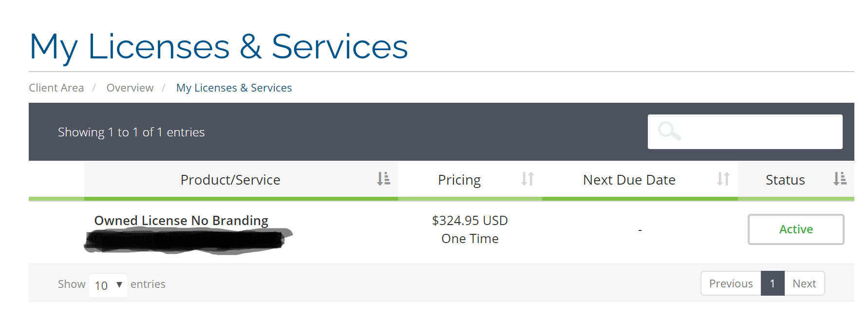Select page 1 in pagination
This screenshot has height=321, width=868.
tap(773, 283)
